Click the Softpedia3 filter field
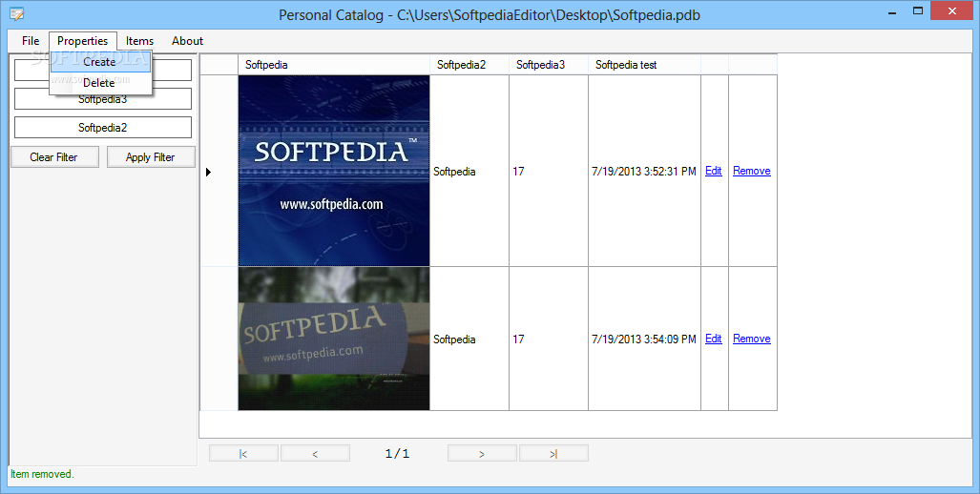Screen dimensions: 980x494 pyautogui.click(x=103, y=98)
